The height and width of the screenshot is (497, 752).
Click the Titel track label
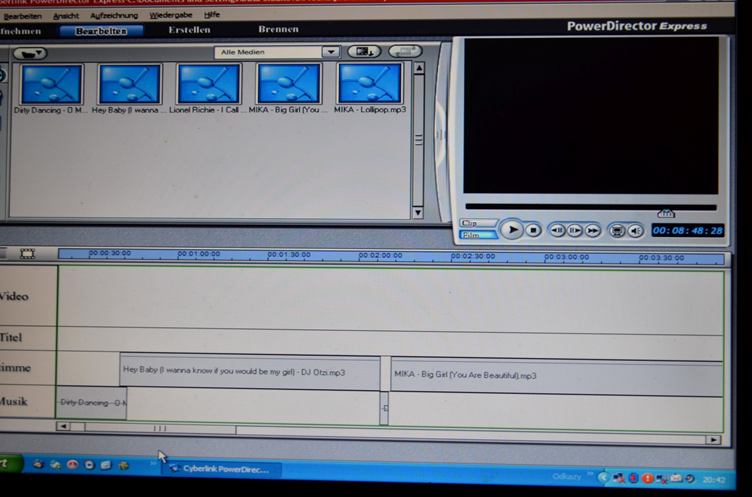[x=12, y=338]
